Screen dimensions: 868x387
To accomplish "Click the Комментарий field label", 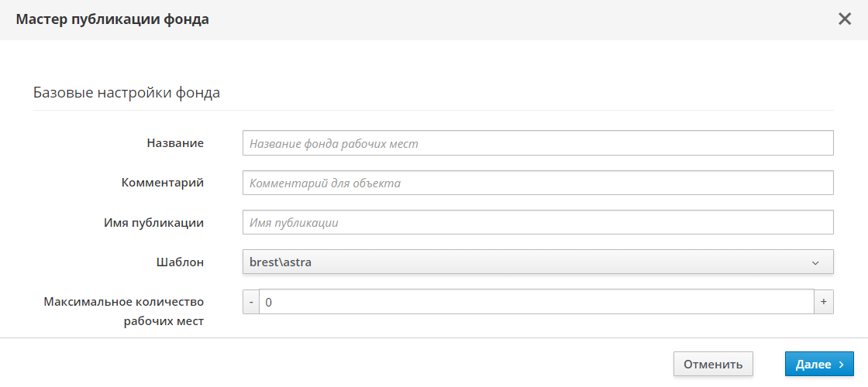I will click(x=163, y=183).
